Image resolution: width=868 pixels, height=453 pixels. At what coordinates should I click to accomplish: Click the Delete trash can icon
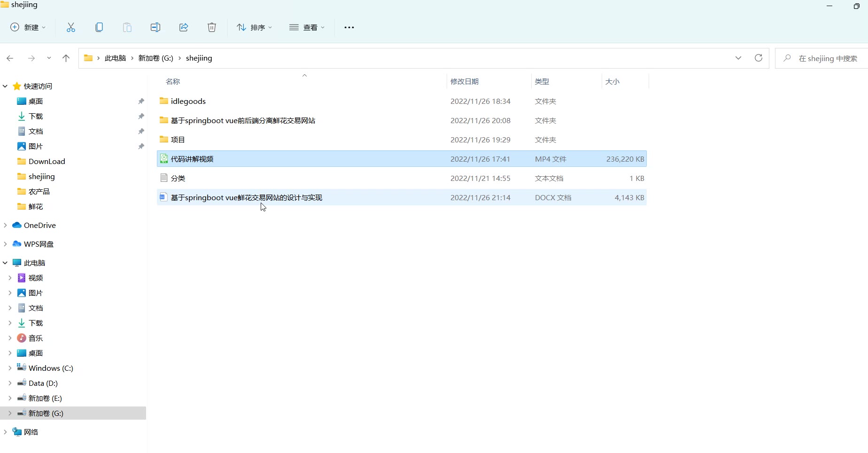[x=212, y=27]
